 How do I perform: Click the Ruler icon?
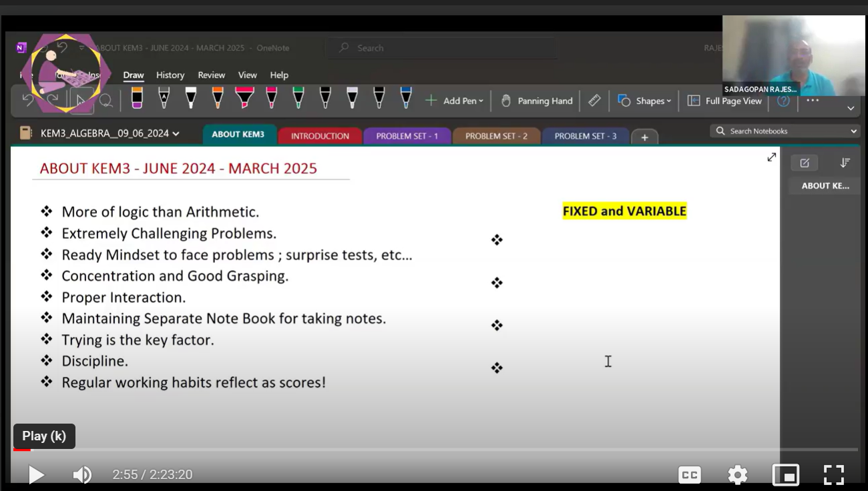594,101
